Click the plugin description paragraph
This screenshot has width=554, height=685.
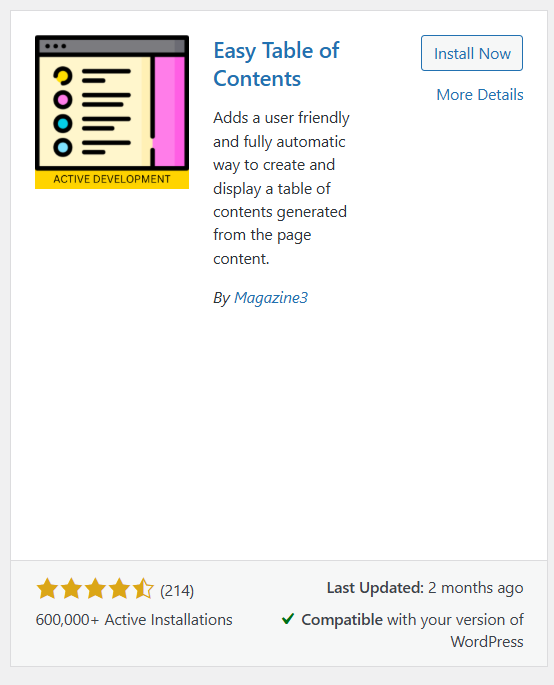click(281, 188)
